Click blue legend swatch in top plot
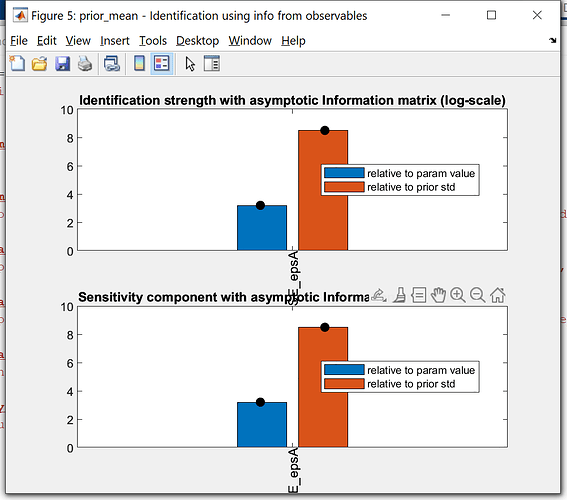The height and width of the screenshot is (500, 567). click(x=344, y=173)
